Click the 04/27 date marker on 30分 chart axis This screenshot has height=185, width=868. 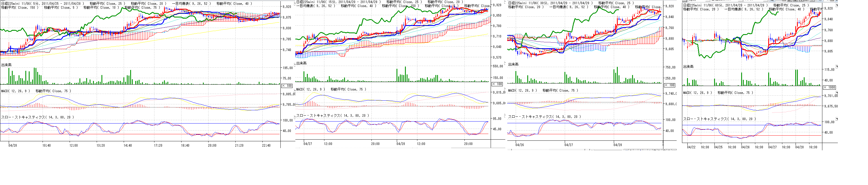568,145
